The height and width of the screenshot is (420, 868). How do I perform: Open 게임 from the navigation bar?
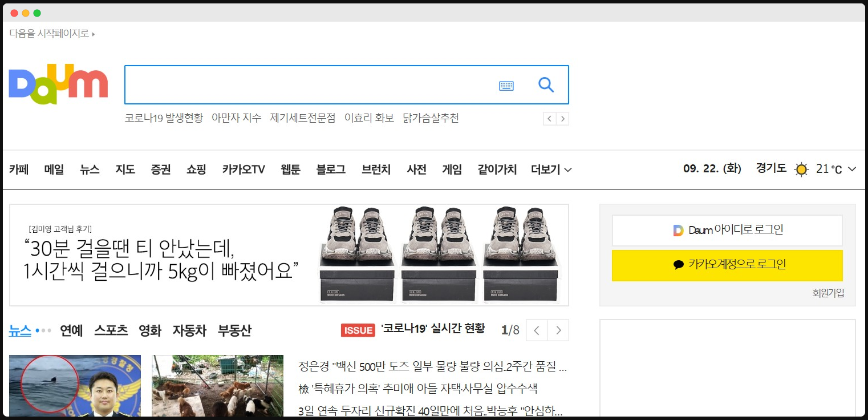click(452, 169)
